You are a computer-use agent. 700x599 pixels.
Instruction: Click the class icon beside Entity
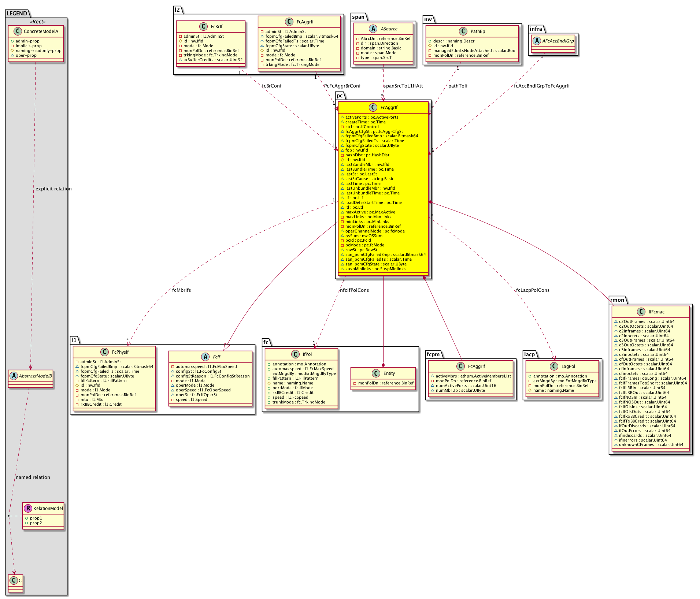[x=376, y=373]
